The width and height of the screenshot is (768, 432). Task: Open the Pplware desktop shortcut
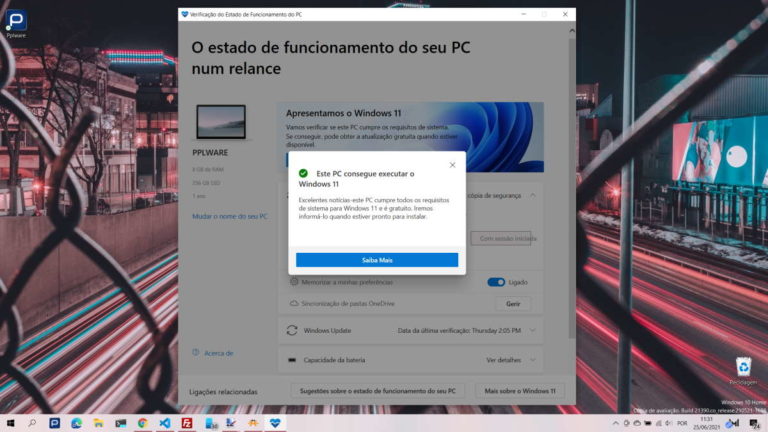[x=16, y=22]
